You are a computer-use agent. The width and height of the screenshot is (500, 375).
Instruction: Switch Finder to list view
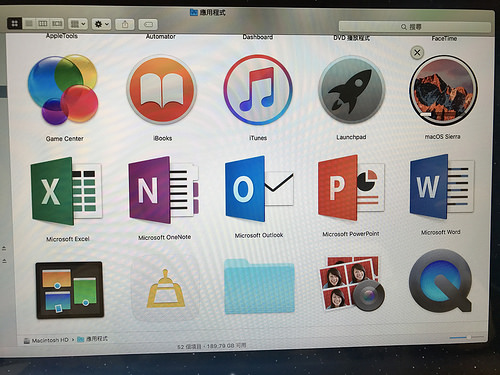(x=29, y=23)
